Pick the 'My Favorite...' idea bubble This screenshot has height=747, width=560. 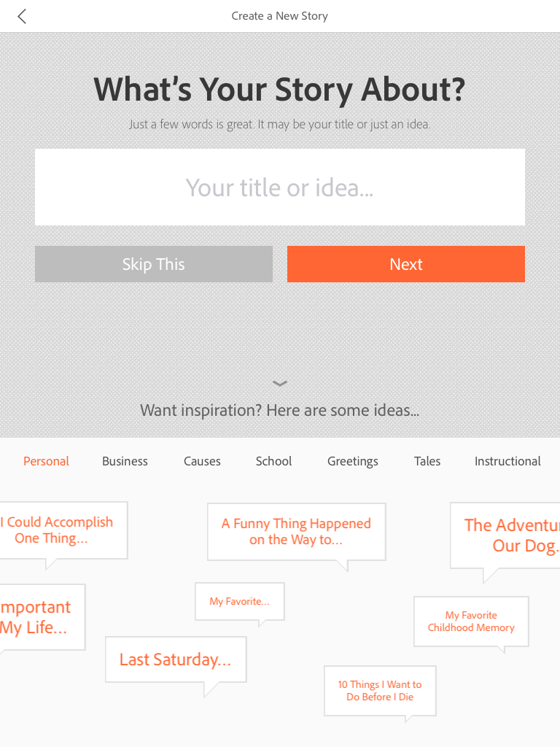tap(239, 601)
